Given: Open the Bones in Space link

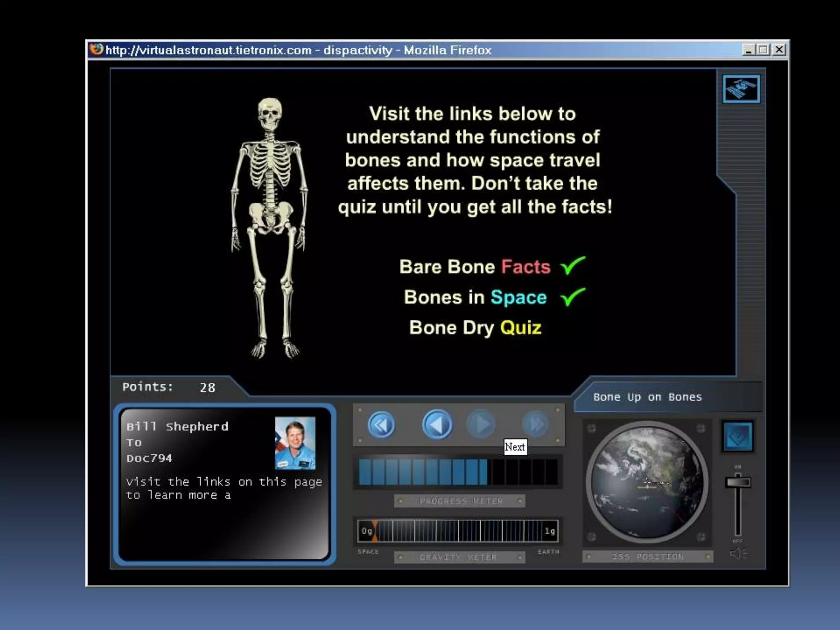Looking at the screenshot, I should coord(475,297).
